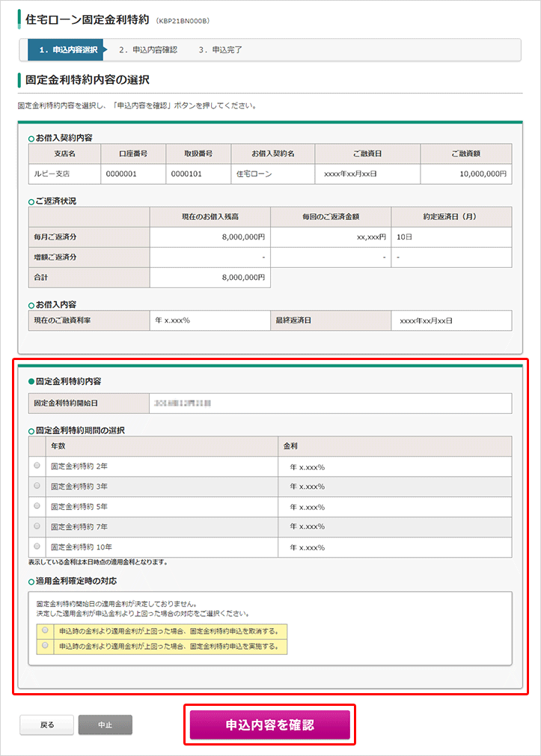This screenshot has height=756, width=541.
Task: Click the page code KBP21BN000B
Action: (x=183, y=21)
